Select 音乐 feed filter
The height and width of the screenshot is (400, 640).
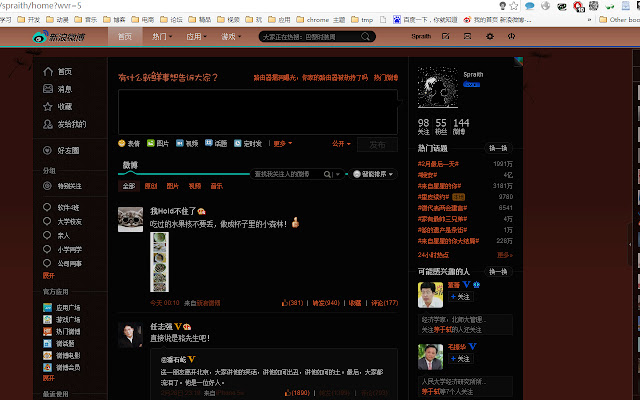tap(217, 186)
